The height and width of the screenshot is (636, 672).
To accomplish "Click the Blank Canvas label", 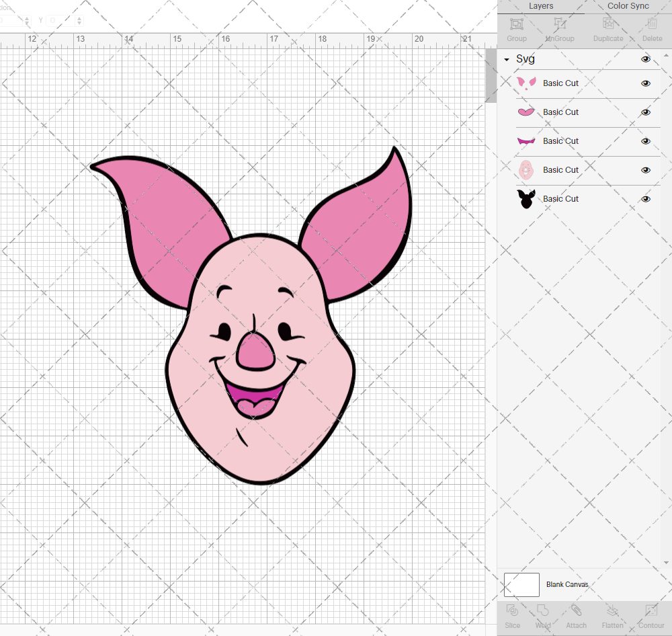I will tap(567, 584).
